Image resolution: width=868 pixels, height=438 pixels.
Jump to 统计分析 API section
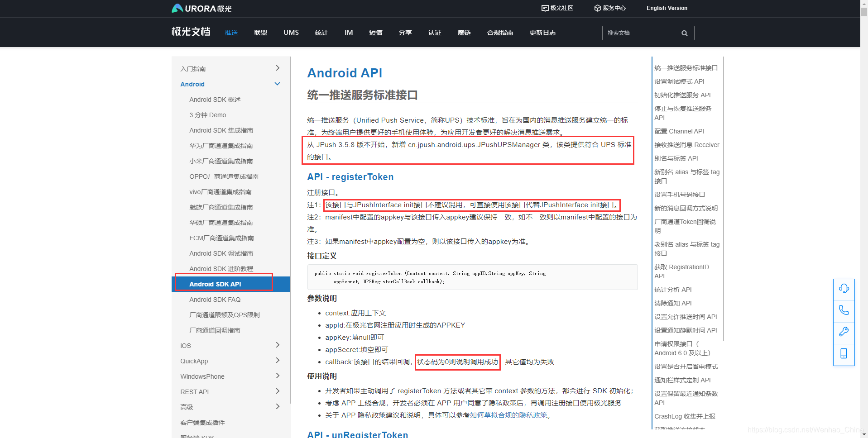(x=673, y=290)
